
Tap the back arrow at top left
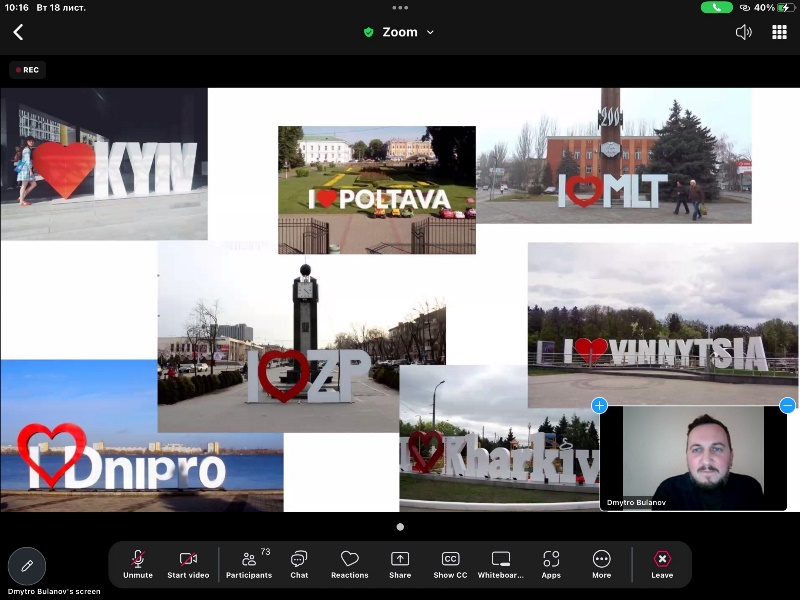[18, 32]
